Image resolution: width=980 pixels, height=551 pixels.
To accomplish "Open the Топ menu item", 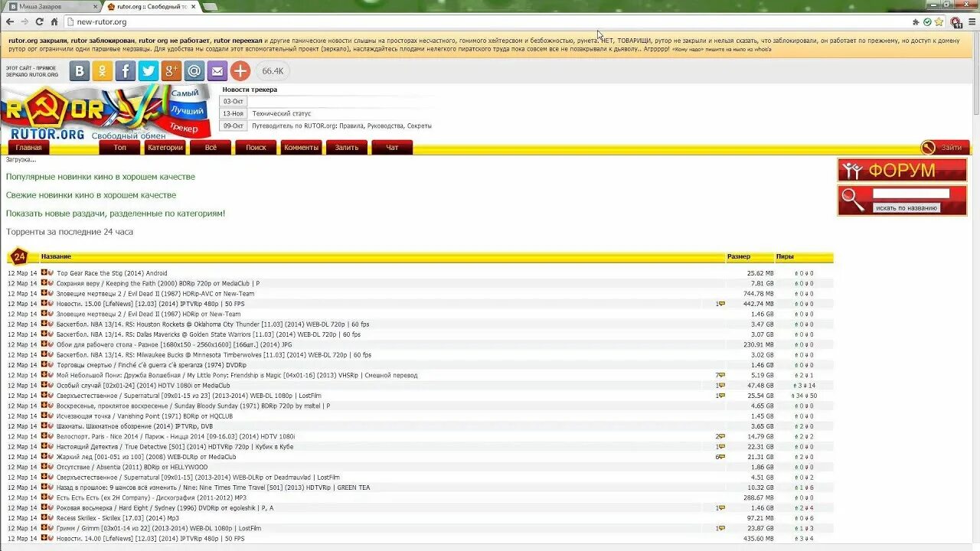I will click(120, 148).
